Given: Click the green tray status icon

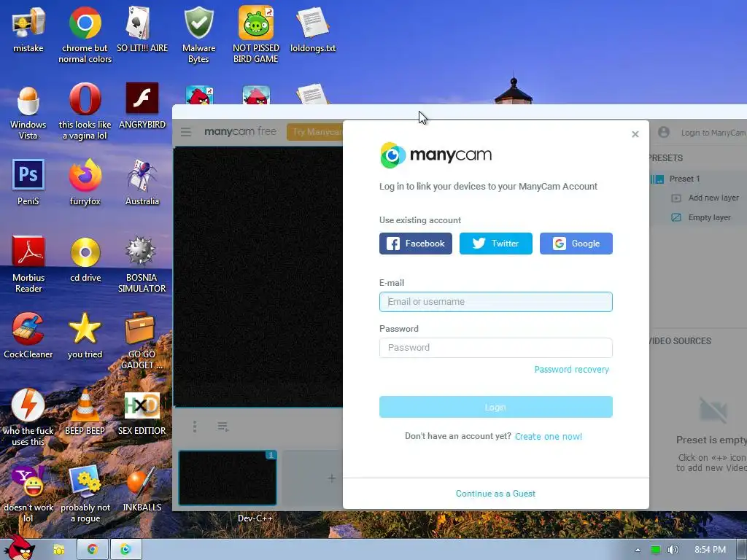Looking at the screenshot, I should 656,550.
